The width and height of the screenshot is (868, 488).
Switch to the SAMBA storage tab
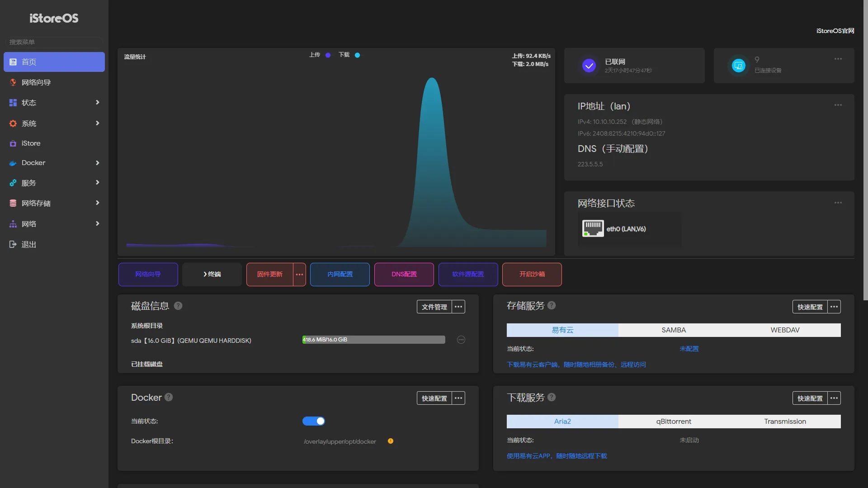pos(674,330)
